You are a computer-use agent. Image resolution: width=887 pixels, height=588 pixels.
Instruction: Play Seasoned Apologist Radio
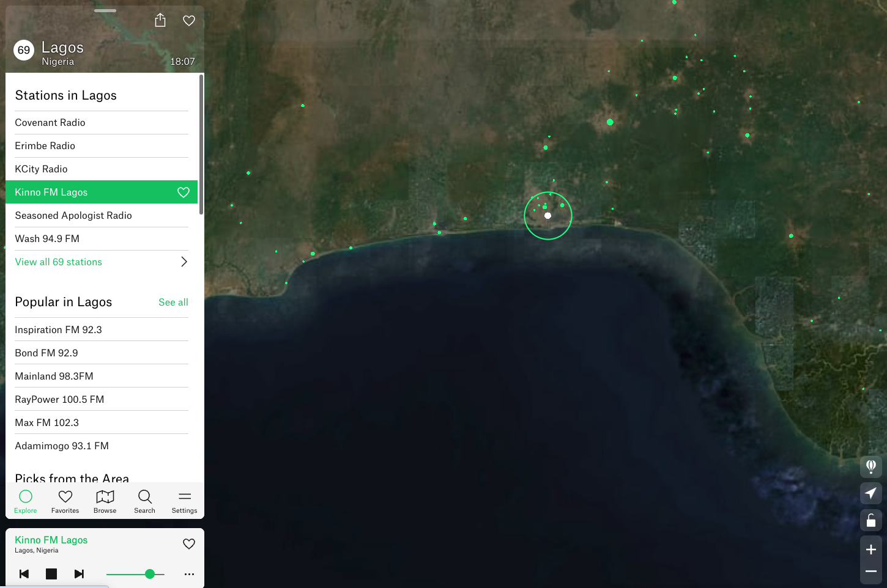tap(102, 216)
